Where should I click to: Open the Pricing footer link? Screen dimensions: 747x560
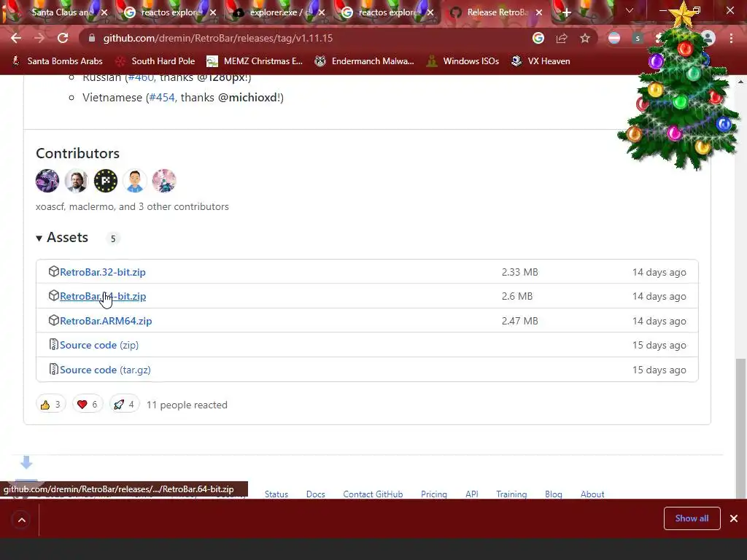[434, 494]
